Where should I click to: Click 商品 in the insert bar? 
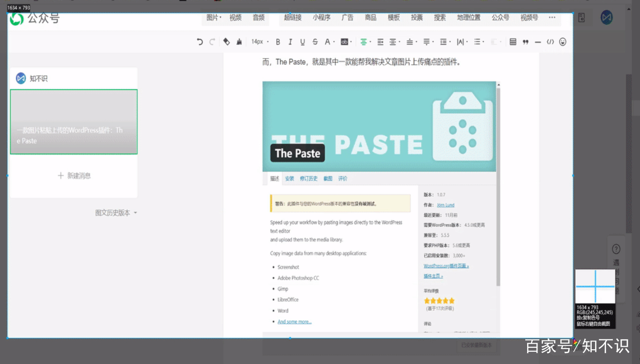coord(371,18)
